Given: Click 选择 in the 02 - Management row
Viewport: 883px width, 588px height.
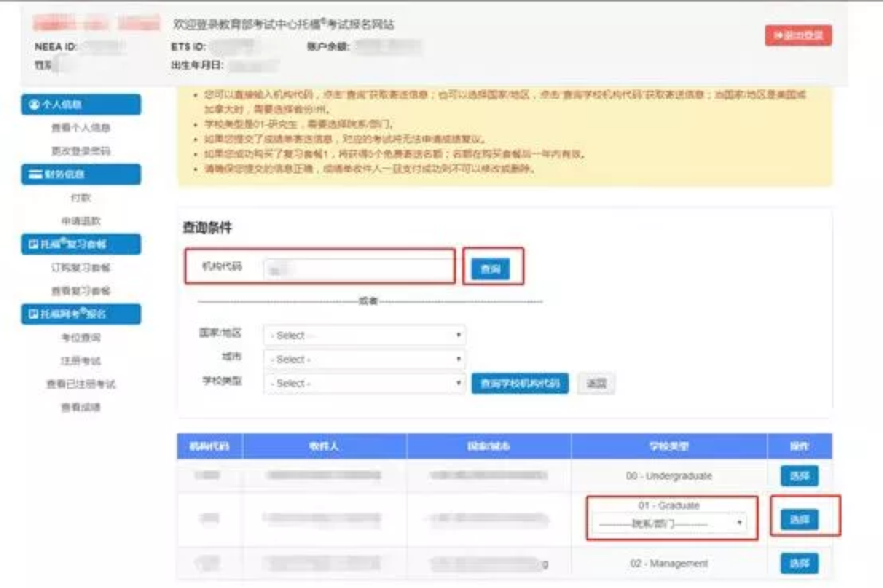Looking at the screenshot, I should click(x=799, y=563).
